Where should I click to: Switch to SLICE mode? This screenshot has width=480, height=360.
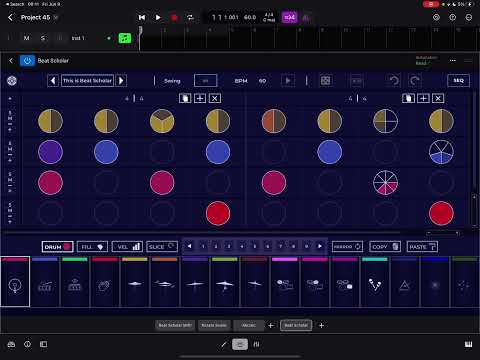tap(162, 247)
